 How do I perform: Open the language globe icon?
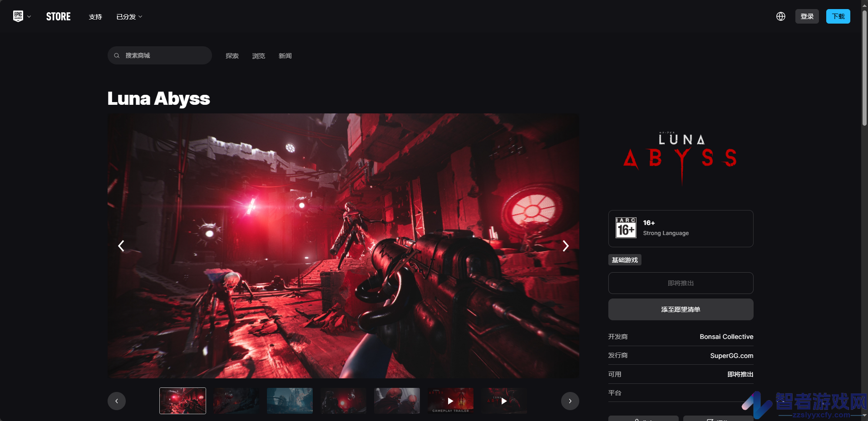click(x=780, y=16)
